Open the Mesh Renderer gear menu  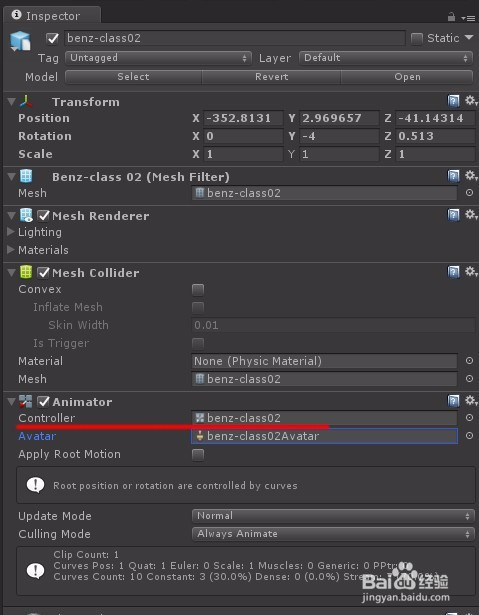point(470,215)
